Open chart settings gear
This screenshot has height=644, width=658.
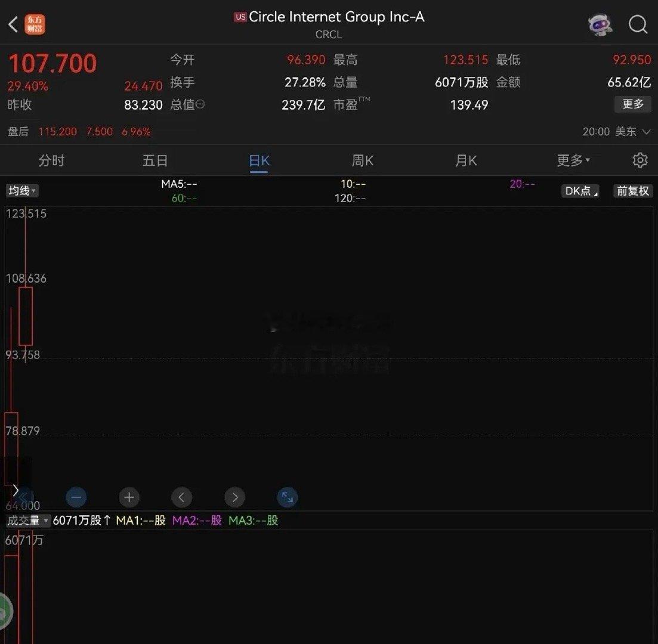pos(640,160)
